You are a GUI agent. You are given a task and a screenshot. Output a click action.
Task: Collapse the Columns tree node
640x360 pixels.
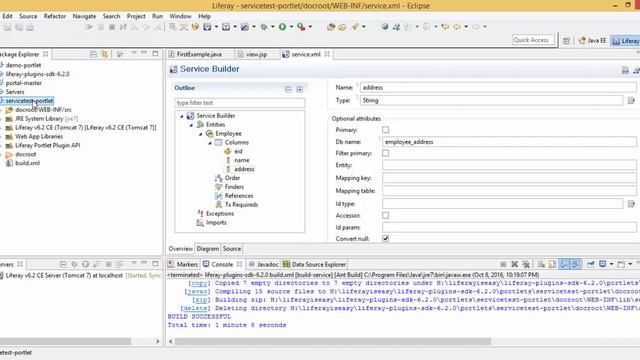pyautogui.click(x=210, y=143)
